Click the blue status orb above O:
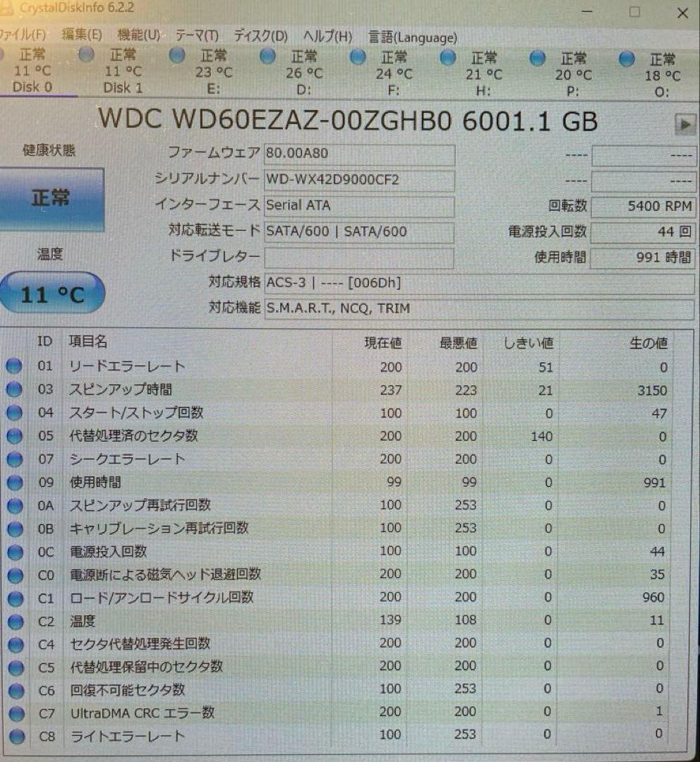The height and width of the screenshot is (762, 700). point(627,59)
